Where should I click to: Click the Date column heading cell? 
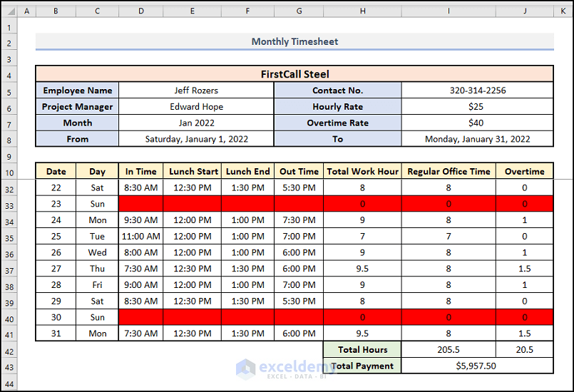pyautogui.click(x=56, y=171)
